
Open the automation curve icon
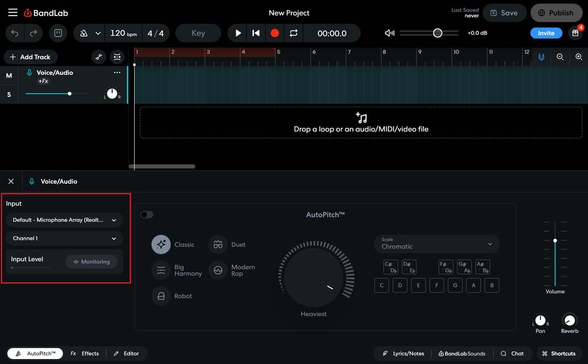pyautogui.click(x=99, y=57)
